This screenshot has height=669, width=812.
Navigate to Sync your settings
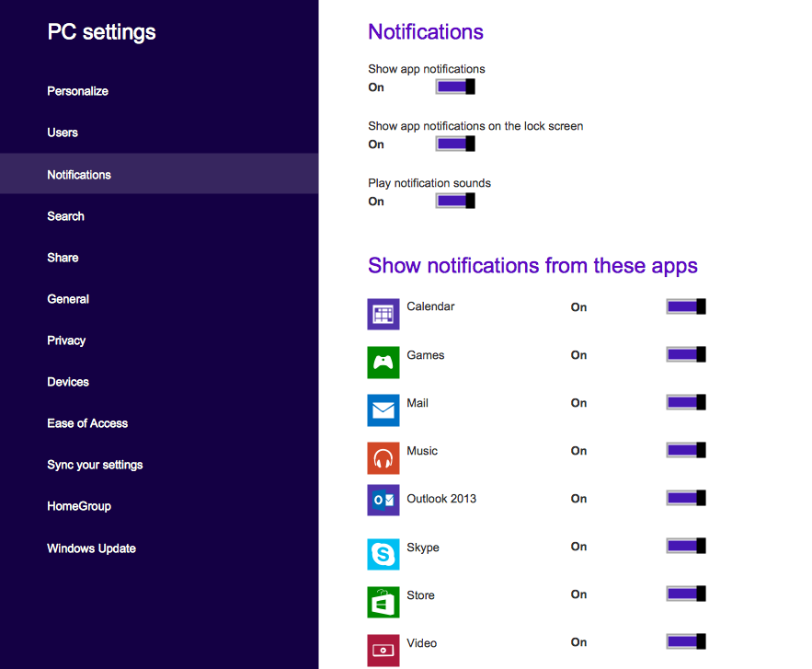pos(95,465)
